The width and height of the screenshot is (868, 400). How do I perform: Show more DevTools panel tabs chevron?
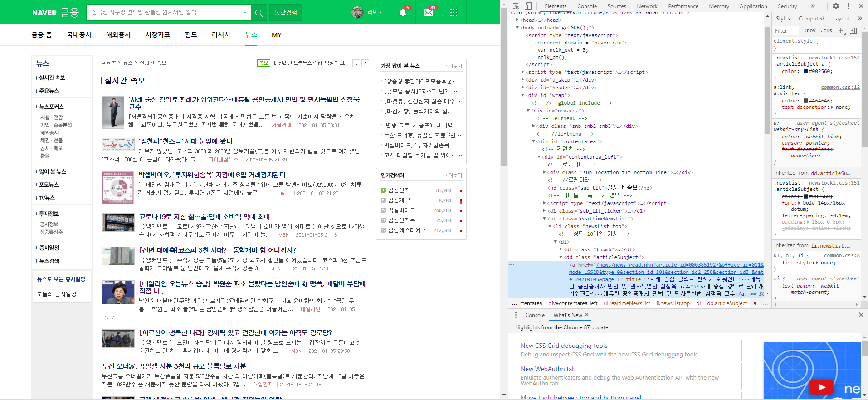click(813, 6)
